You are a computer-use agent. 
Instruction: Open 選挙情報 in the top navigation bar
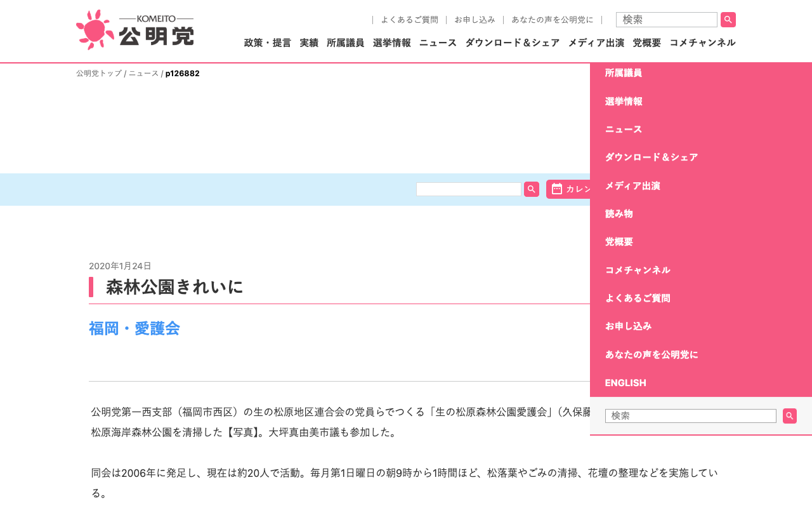[x=392, y=43]
